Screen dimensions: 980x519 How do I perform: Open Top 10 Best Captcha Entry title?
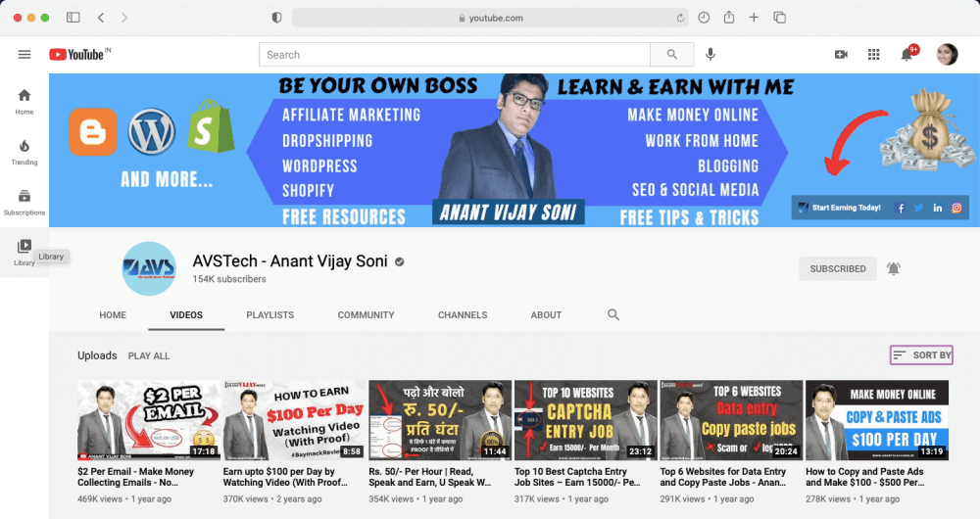pos(577,477)
